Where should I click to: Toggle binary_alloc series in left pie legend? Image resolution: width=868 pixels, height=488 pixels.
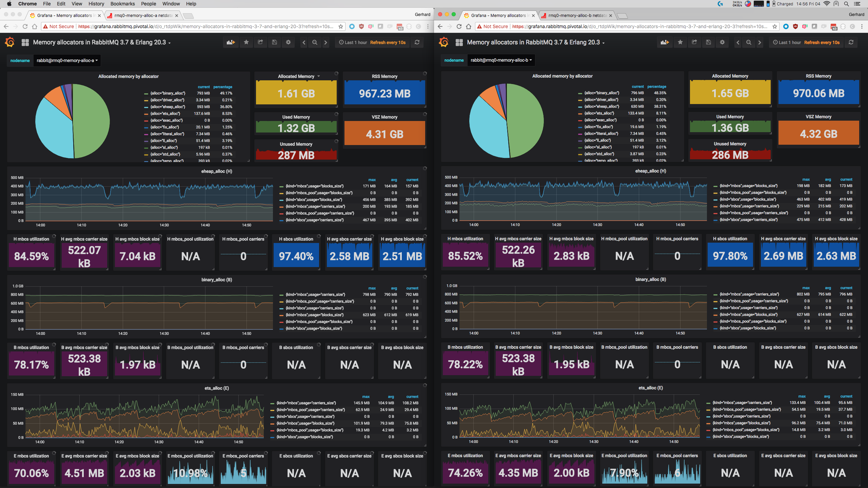pos(168,93)
